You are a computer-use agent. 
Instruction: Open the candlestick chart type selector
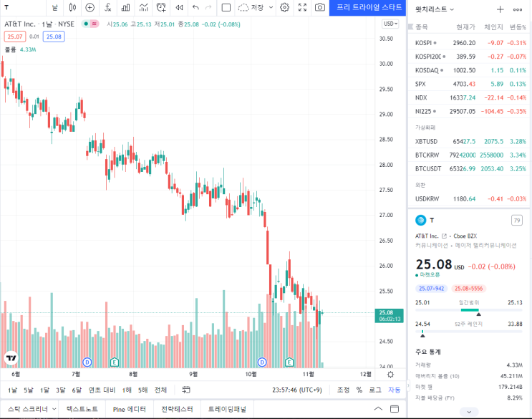[x=72, y=7]
